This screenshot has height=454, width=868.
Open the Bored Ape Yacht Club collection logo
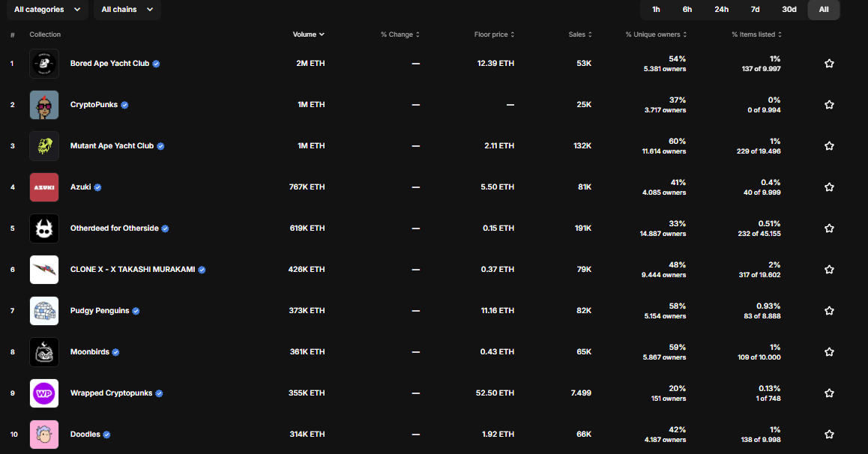43,64
